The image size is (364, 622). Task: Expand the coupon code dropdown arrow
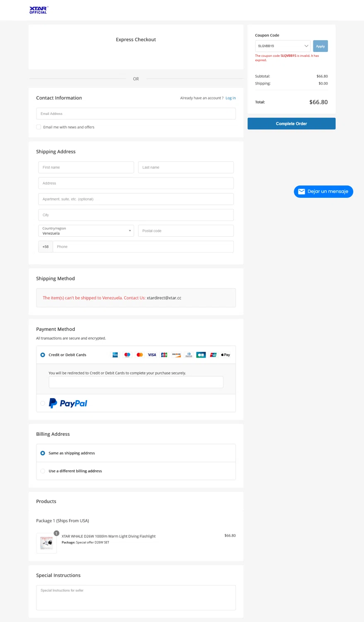306,46
